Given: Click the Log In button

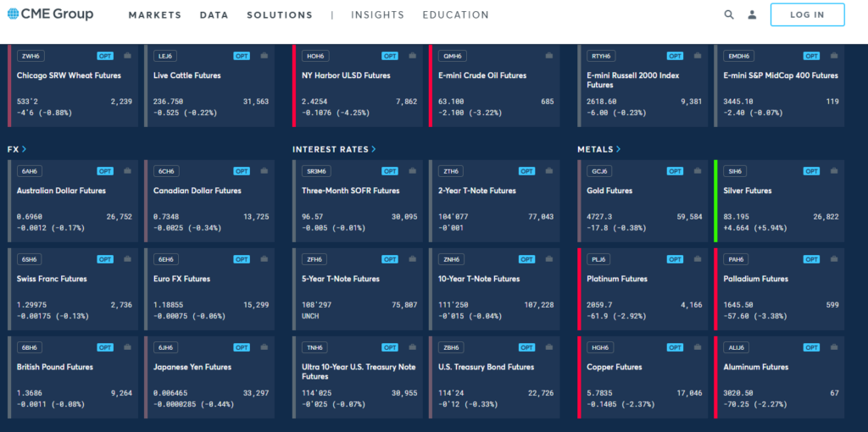Looking at the screenshot, I should (807, 14).
